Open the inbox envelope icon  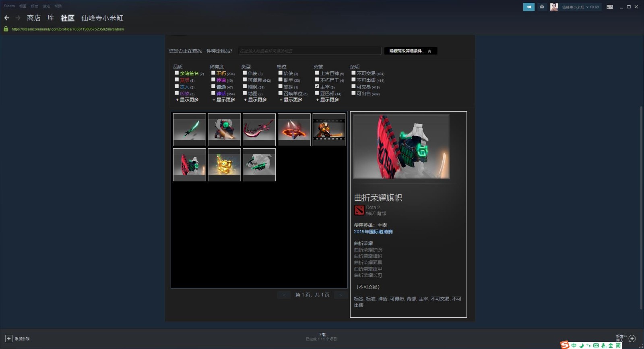coord(542,7)
